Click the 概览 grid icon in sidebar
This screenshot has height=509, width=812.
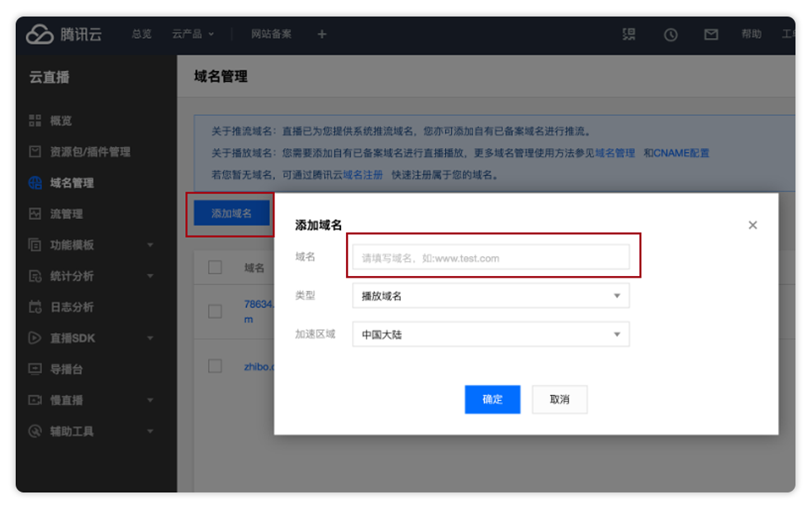(35, 121)
